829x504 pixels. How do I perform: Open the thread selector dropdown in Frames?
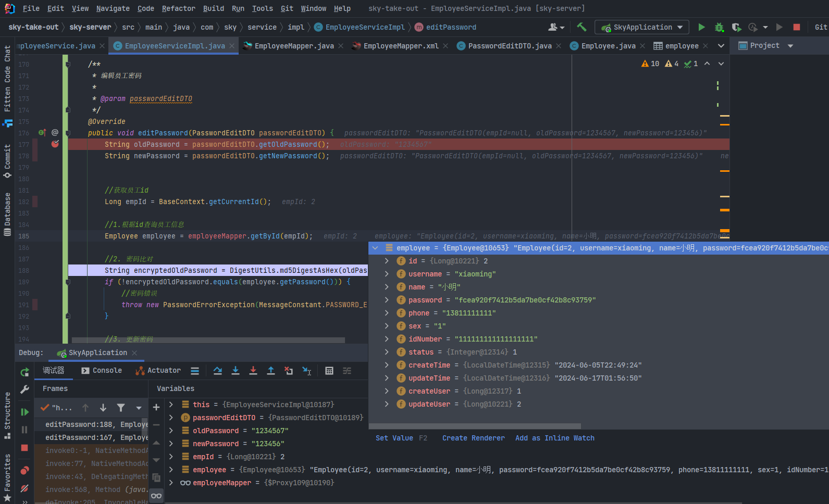tap(139, 408)
